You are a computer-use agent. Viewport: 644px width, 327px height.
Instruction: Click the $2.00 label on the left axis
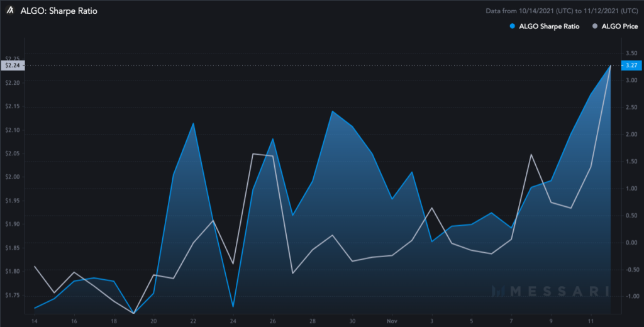click(x=13, y=177)
